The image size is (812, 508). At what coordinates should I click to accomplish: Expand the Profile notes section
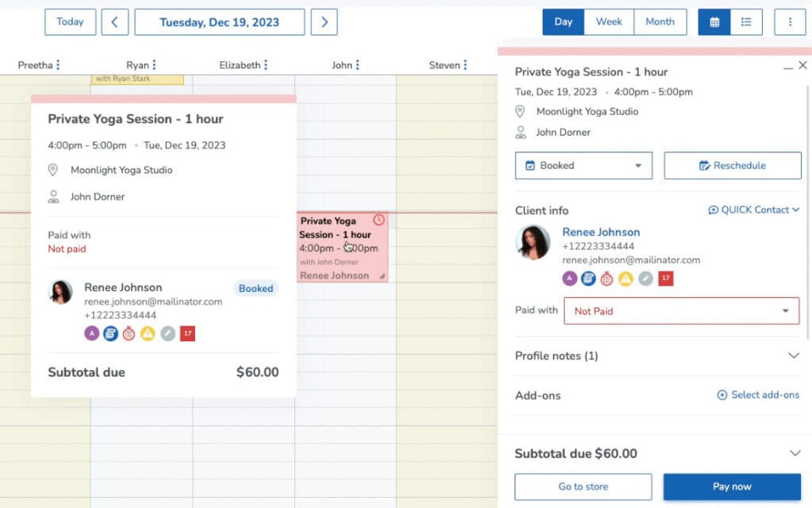coord(793,356)
